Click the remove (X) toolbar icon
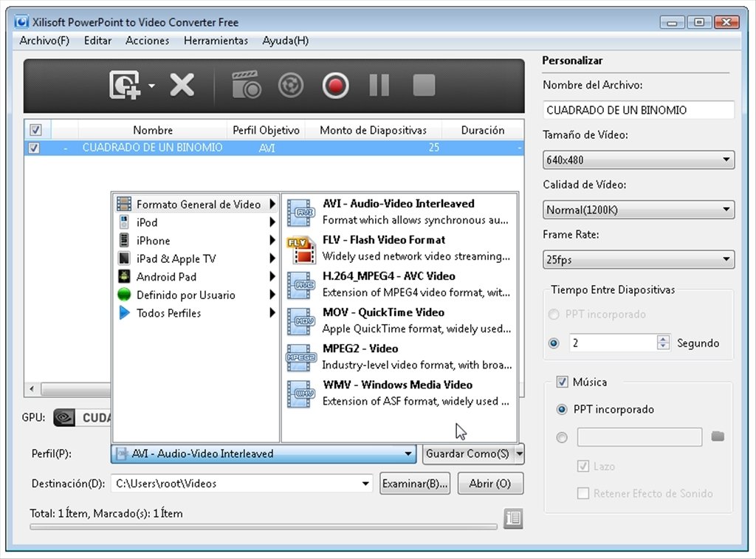 182,86
